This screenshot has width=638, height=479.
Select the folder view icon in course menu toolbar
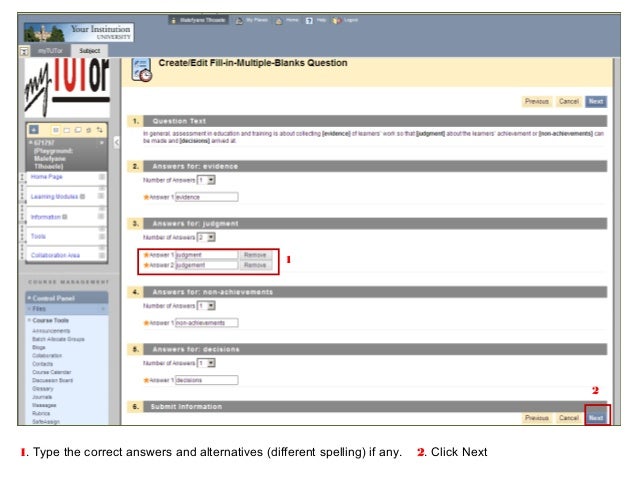point(67,130)
